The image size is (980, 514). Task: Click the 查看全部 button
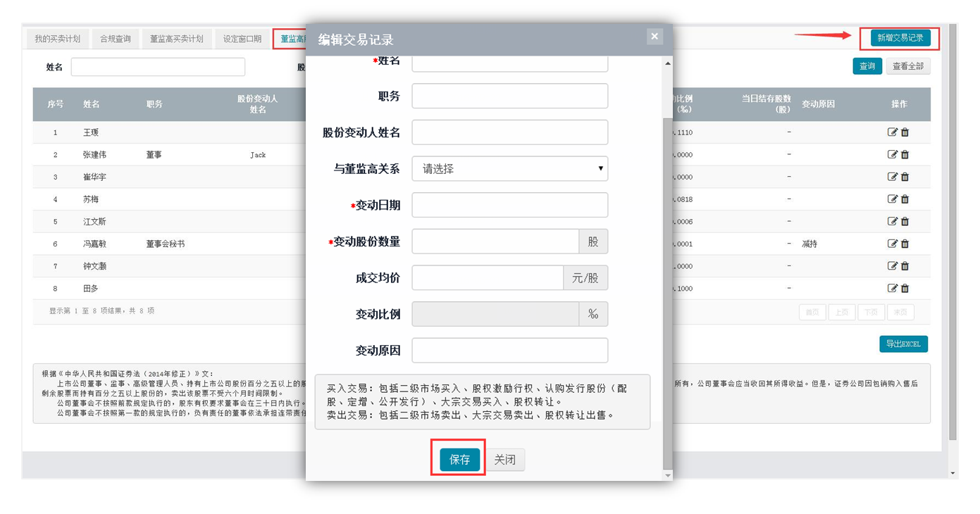click(908, 66)
